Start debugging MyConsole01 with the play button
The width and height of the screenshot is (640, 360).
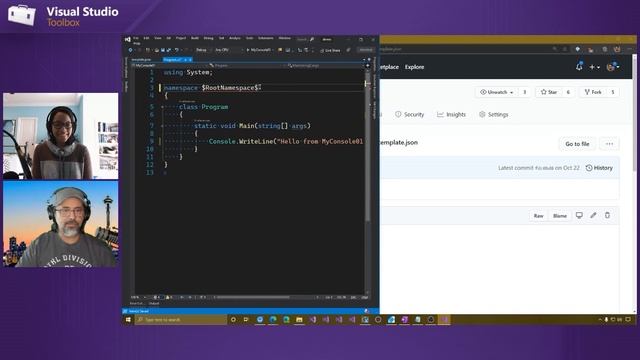coord(259,50)
